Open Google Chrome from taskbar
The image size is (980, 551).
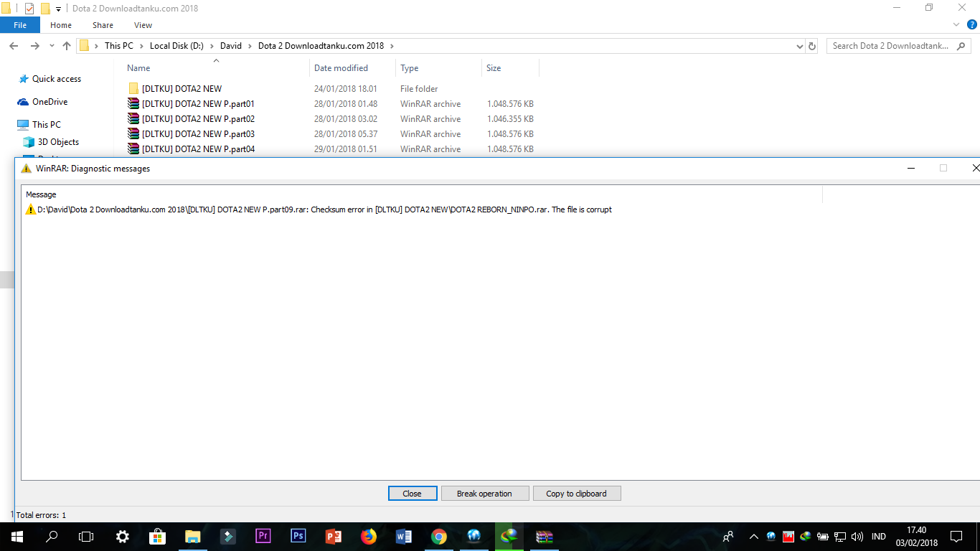(x=439, y=537)
